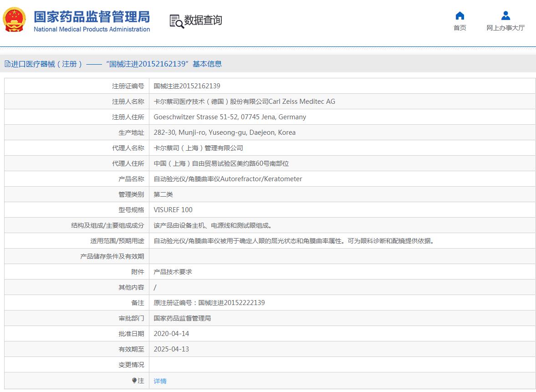Click the 注册人名称 row label
Image resolution: width=536 pixels, height=392 pixels.
point(128,102)
